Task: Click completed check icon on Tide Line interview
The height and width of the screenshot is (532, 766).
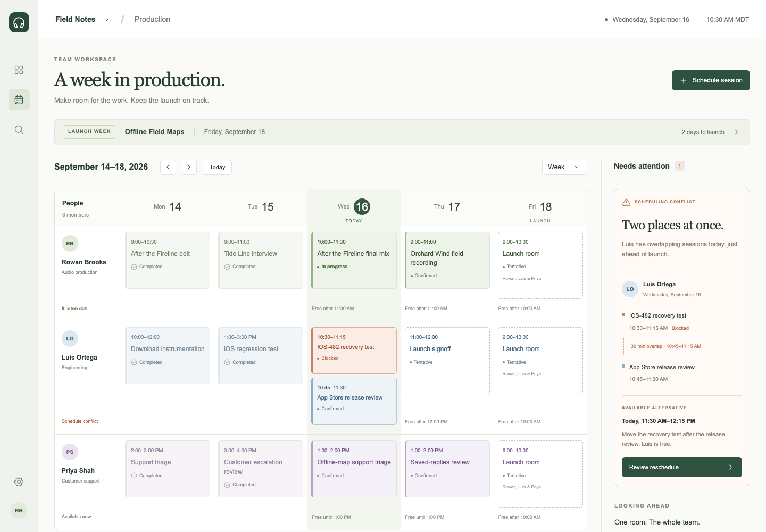Action: [227, 267]
